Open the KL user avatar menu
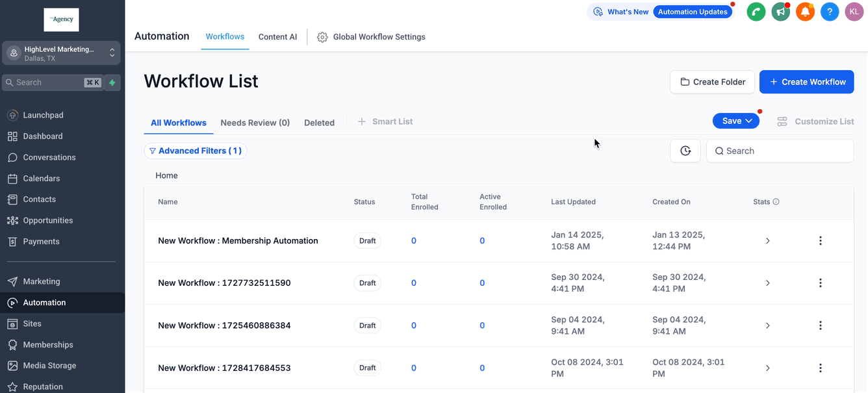The height and width of the screenshot is (393, 868). 854,12
